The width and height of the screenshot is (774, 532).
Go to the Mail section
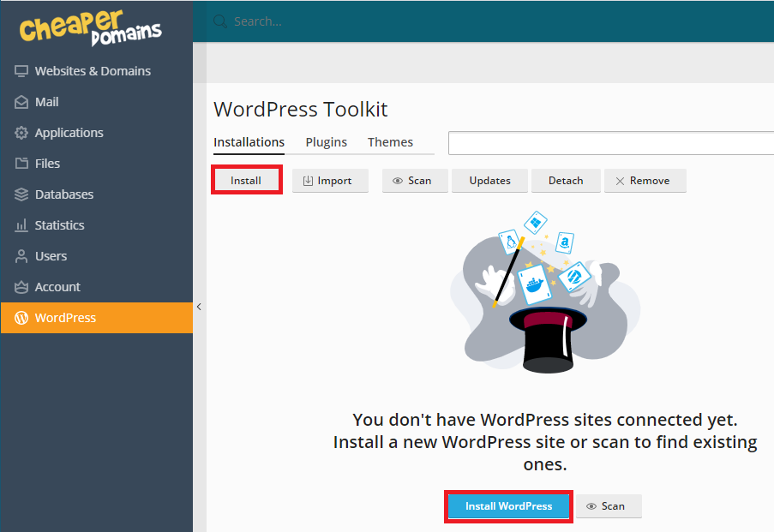97,102
